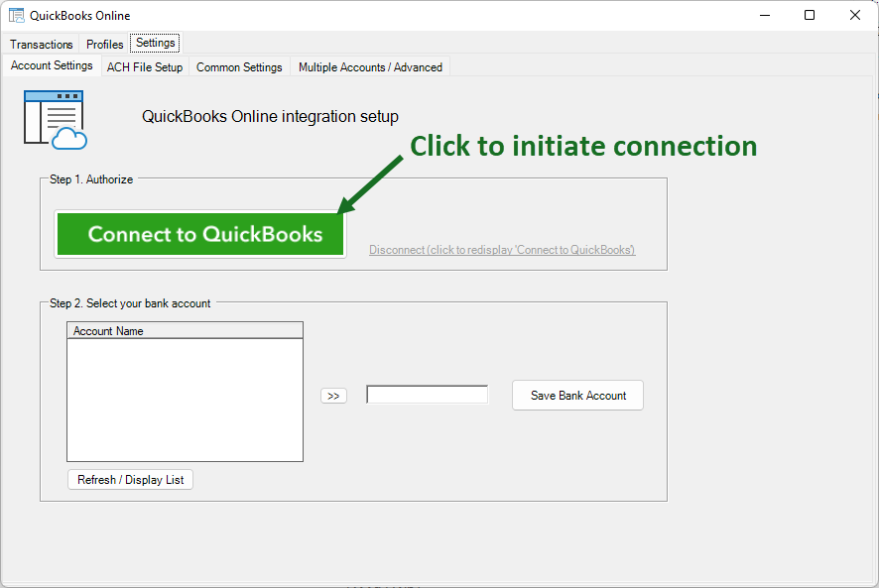Click inside the empty Account Name list box
The image size is (879, 588).
[x=185, y=400]
